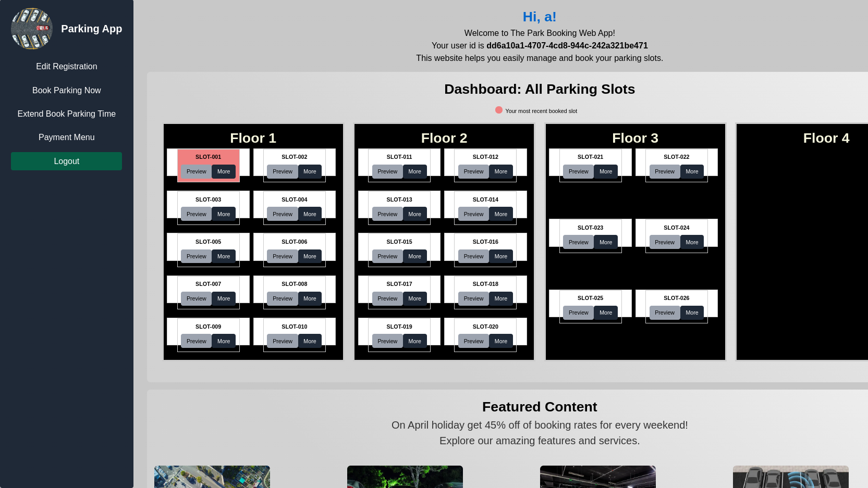Open the Payment Menu
Image resolution: width=868 pixels, height=488 pixels.
(x=66, y=137)
